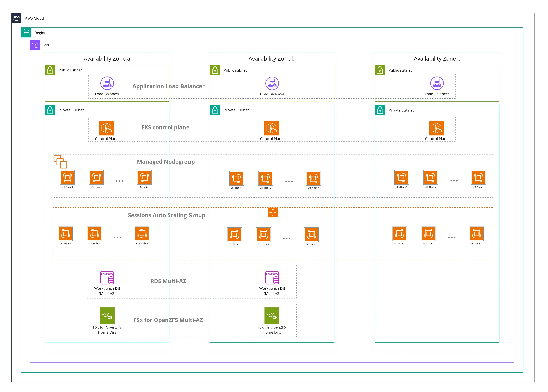This screenshot has width=548, height=392.
Task: Click the EKS control plane label
Action: pos(165,128)
